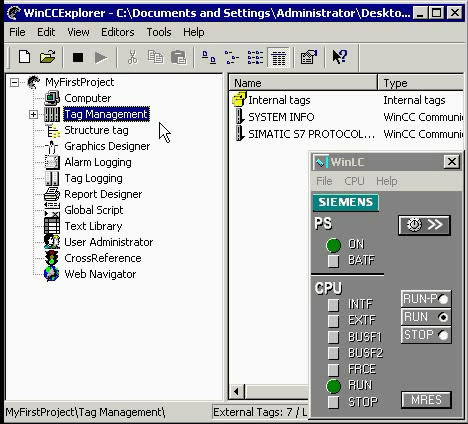Screen dimensions: 468x424
Task: Switch to Details view icon
Action: tap(279, 58)
